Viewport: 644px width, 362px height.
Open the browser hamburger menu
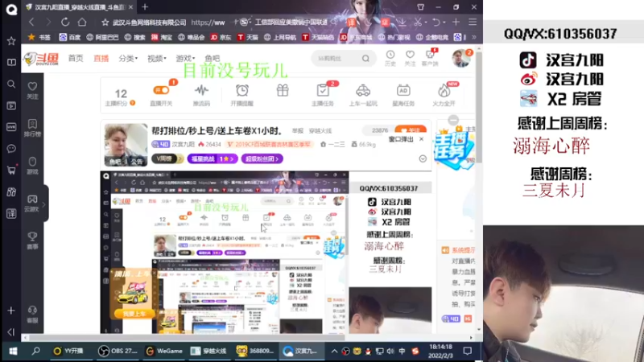(x=473, y=23)
